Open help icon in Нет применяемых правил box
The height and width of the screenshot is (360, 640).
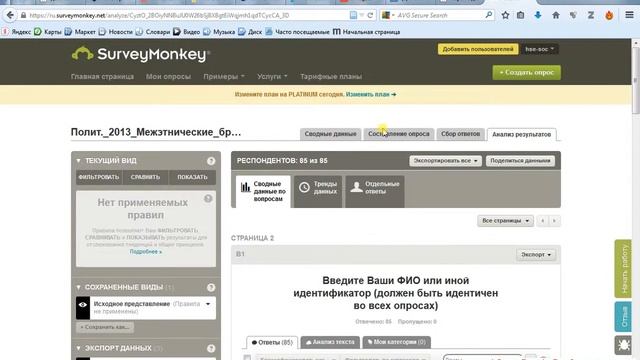pyautogui.click(x=208, y=199)
